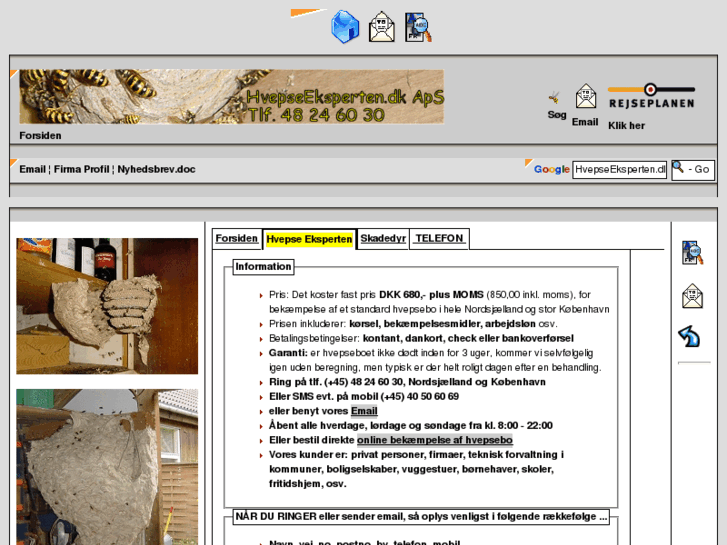The height and width of the screenshot is (545, 727).
Task: Switch to the Forsiden tab
Action: pos(237,239)
